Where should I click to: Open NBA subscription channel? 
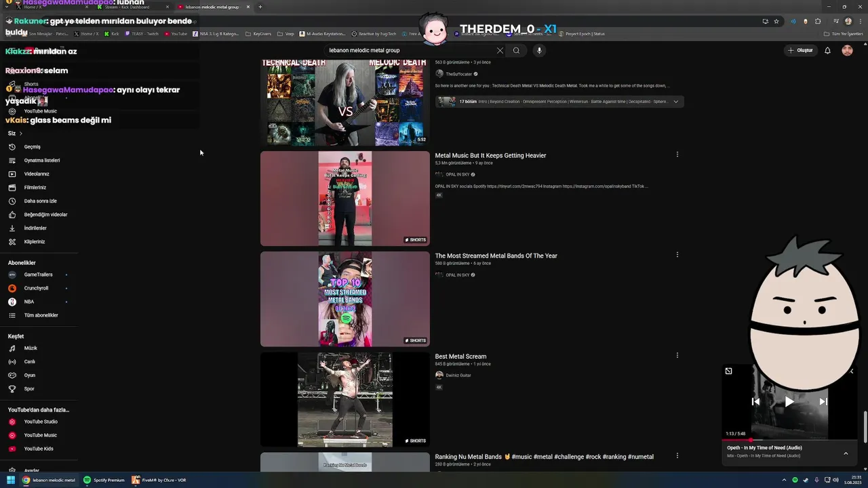[29, 302]
